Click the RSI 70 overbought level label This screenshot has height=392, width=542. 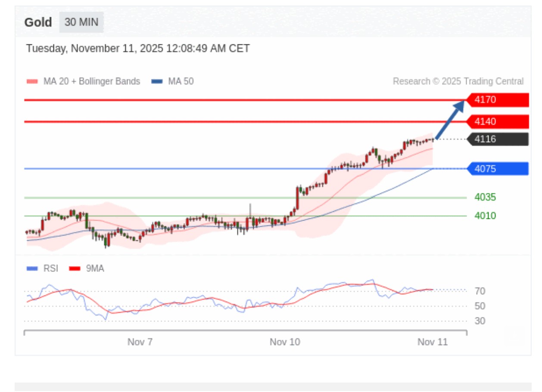(x=480, y=291)
